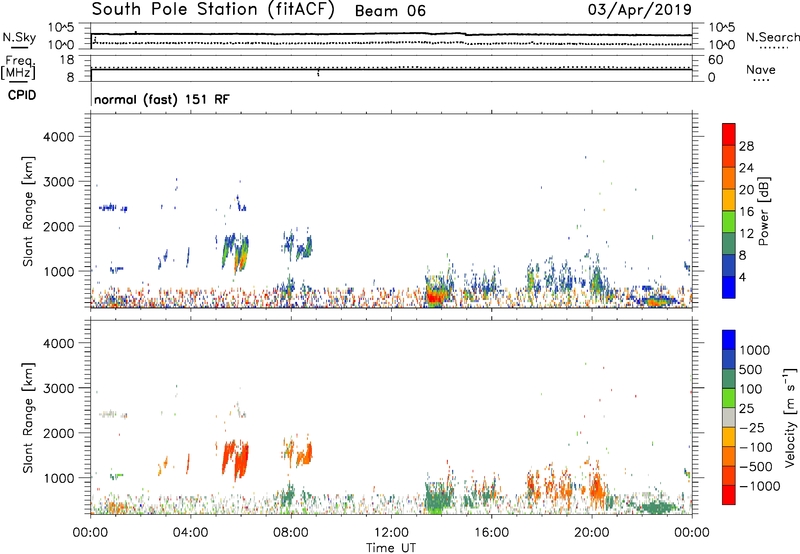Click the "Time UT" axis label
The height and width of the screenshot is (554, 800).
pos(391,547)
